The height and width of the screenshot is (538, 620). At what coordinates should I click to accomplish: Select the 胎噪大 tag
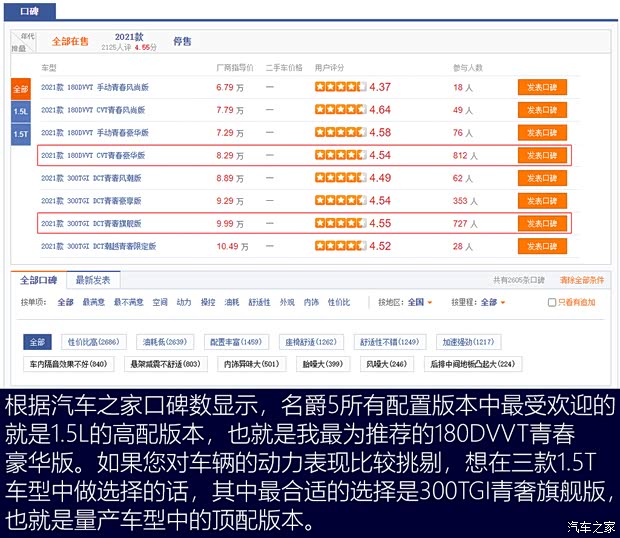323,364
